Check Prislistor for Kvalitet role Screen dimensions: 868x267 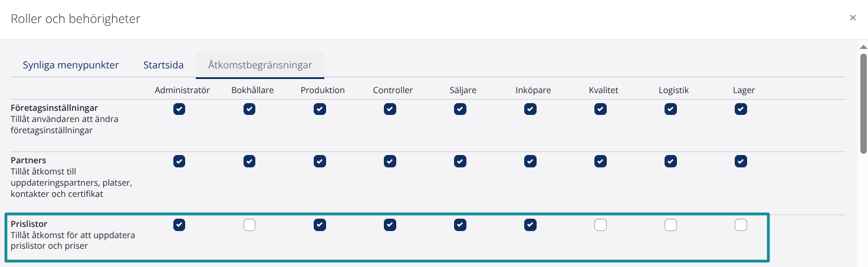(x=600, y=225)
